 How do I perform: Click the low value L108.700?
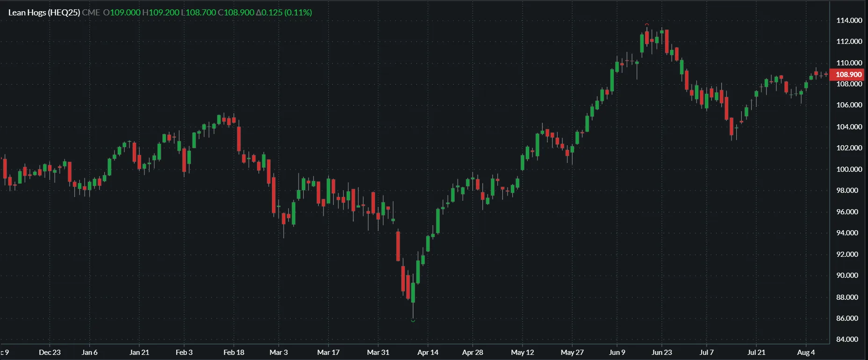point(199,13)
